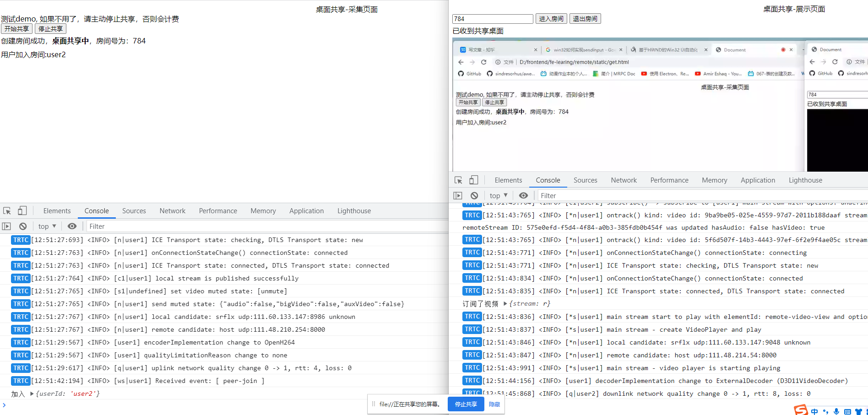Create a live expression with the eye icon

pos(72,226)
